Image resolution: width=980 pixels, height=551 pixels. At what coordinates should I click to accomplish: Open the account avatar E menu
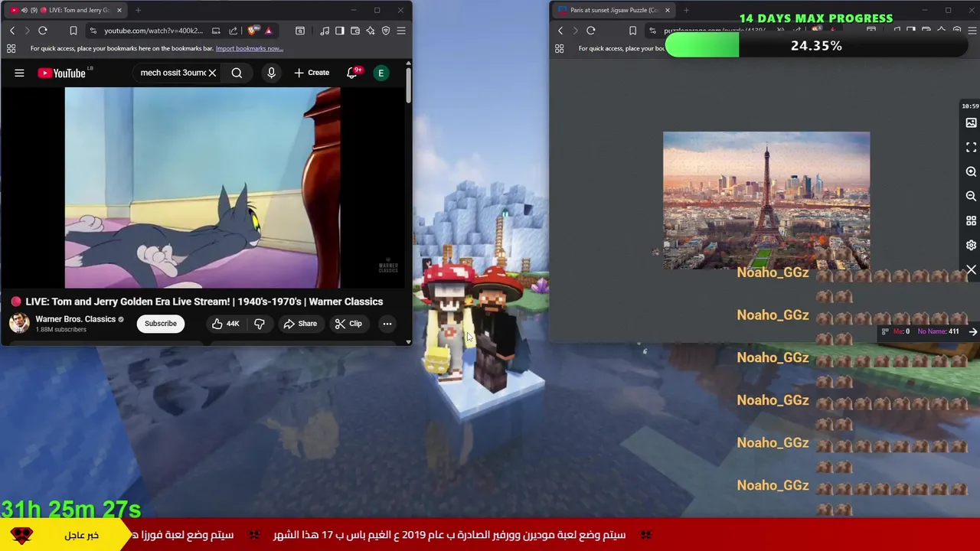[x=381, y=73]
